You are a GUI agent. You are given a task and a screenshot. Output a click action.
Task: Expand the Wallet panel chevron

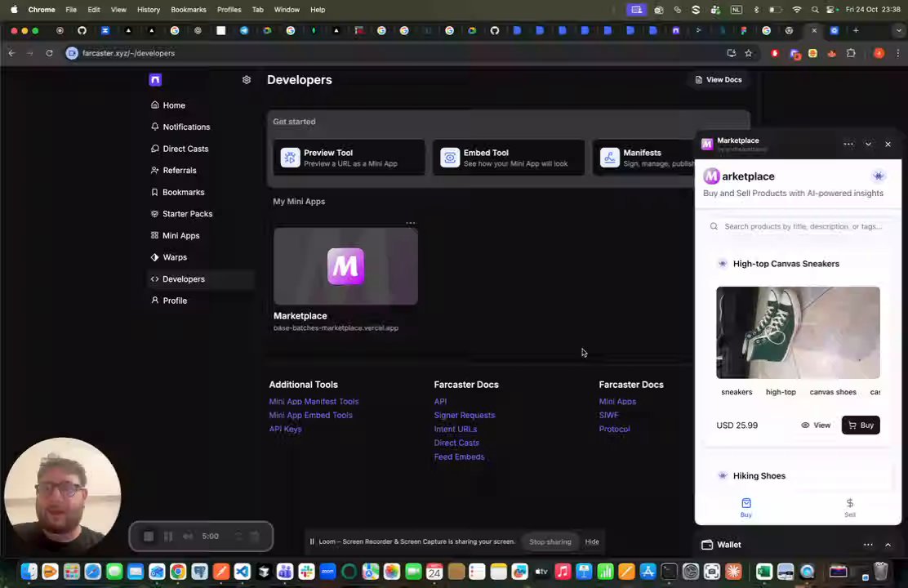coord(888,545)
